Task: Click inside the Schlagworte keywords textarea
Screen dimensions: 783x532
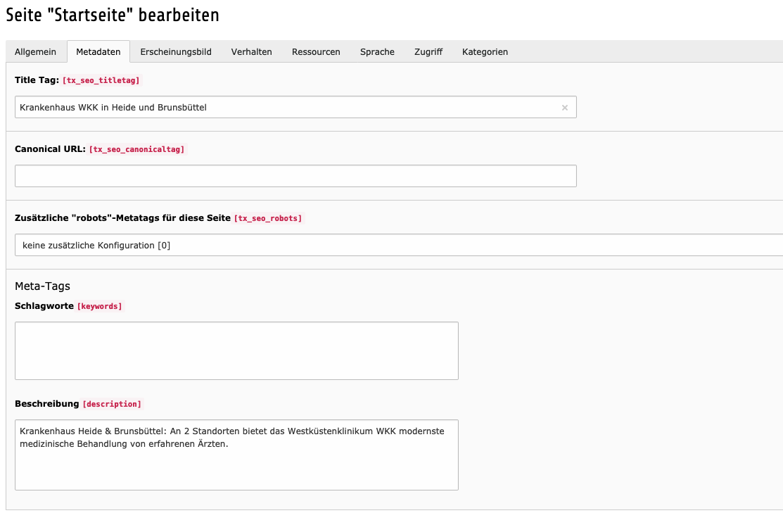Action: [x=236, y=350]
